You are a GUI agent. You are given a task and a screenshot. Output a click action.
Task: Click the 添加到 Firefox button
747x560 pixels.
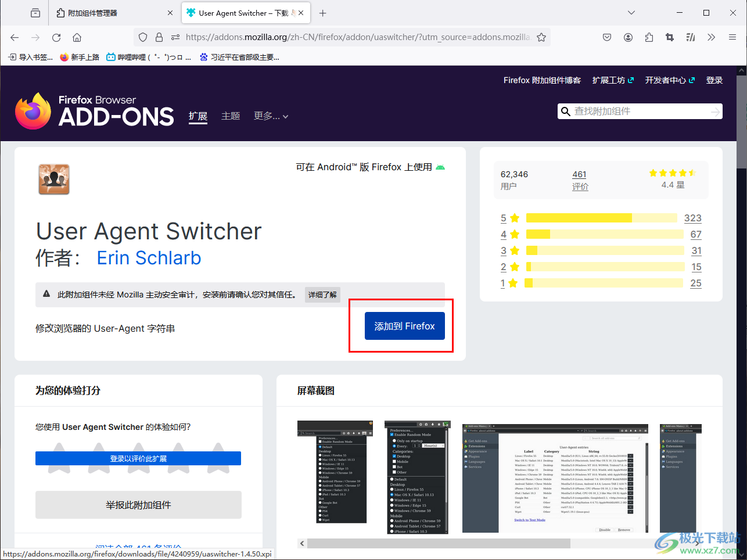tap(404, 326)
